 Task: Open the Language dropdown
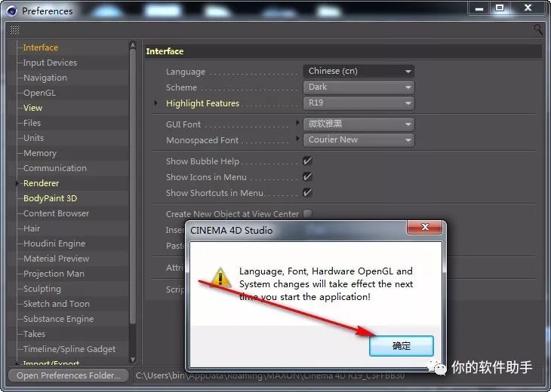click(x=359, y=72)
